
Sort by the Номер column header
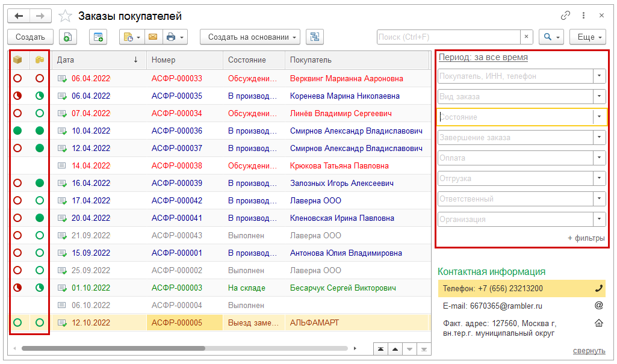click(185, 60)
